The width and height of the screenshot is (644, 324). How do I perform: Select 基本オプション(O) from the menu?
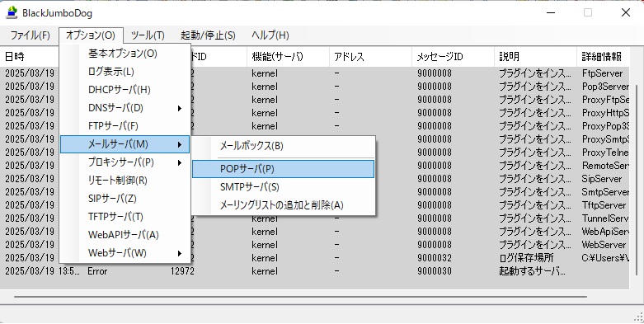point(125,54)
